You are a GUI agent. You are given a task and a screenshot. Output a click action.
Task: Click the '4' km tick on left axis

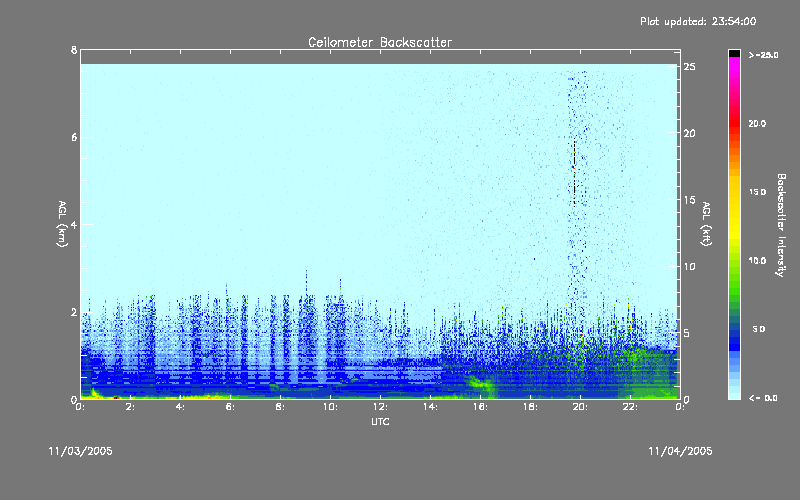74,224
